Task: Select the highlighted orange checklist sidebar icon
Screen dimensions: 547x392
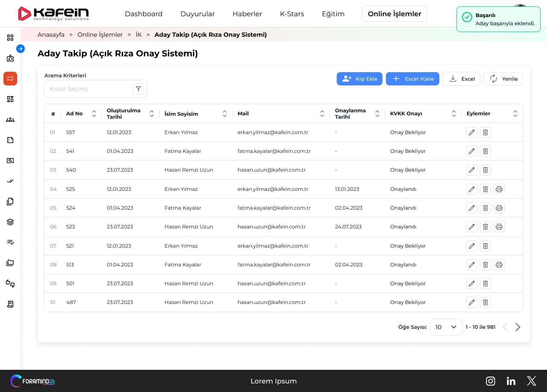Action: click(x=10, y=79)
